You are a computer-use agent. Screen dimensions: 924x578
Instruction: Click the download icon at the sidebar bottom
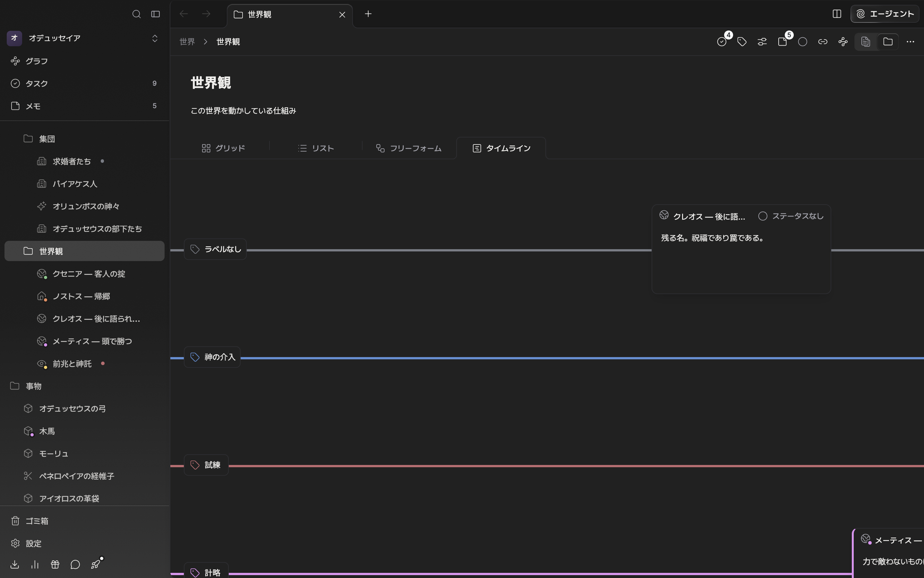tap(15, 564)
